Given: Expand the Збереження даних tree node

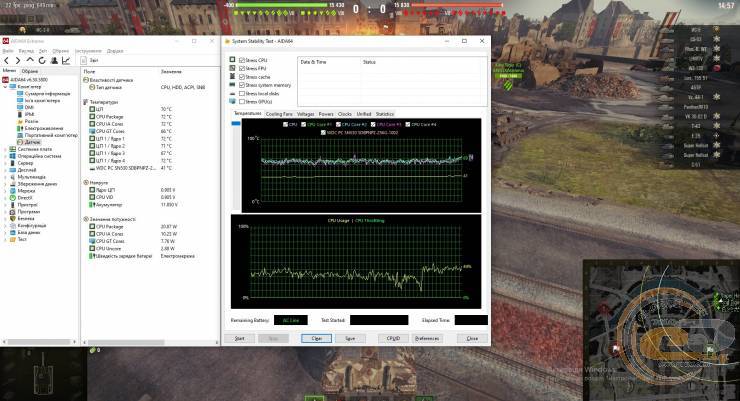Looking at the screenshot, I should coord(6,184).
